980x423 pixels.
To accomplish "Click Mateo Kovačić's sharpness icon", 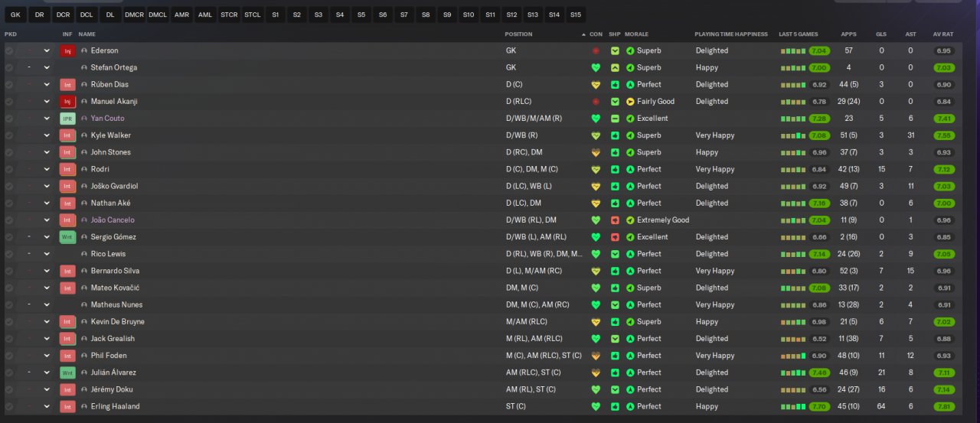I will tap(615, 288).
